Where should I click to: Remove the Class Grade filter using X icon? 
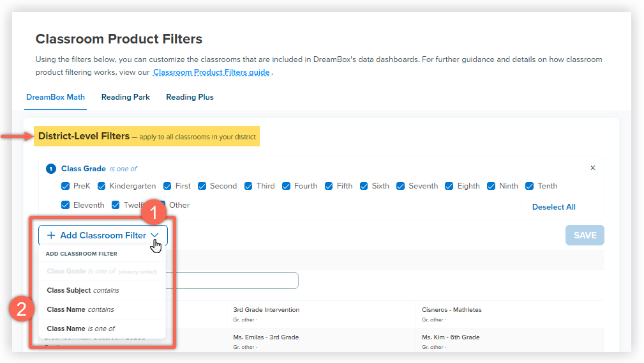[x=593, y=167]
